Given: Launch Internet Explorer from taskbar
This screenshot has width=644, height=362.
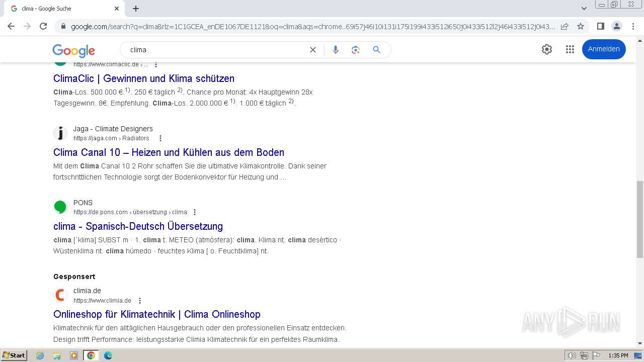Looking at the screenshot, I should coord(40,355).
